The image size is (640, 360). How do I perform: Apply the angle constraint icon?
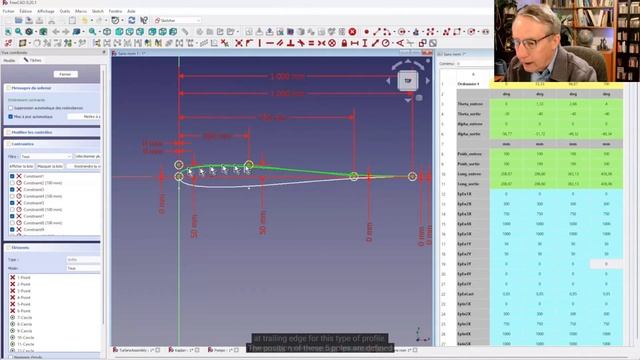[x=400, y=43]
